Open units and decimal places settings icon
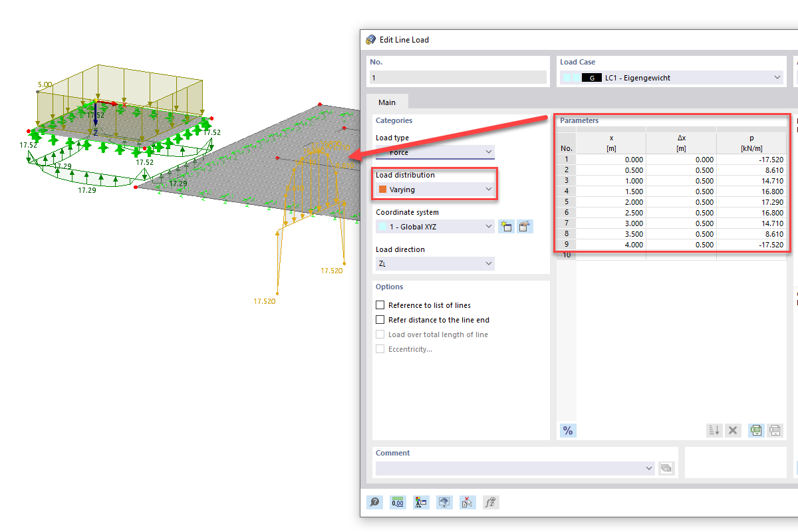The image size is (798, 532). [398, 502]
